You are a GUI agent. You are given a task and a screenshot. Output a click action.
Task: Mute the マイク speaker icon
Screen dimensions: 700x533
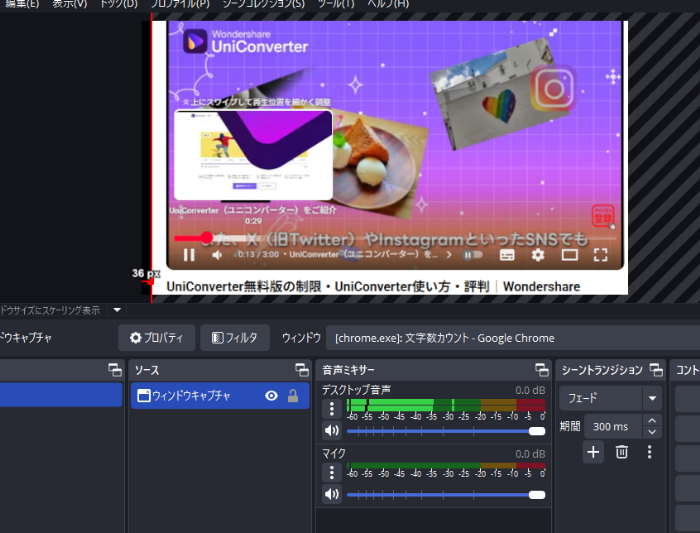(x=332, y=494)
